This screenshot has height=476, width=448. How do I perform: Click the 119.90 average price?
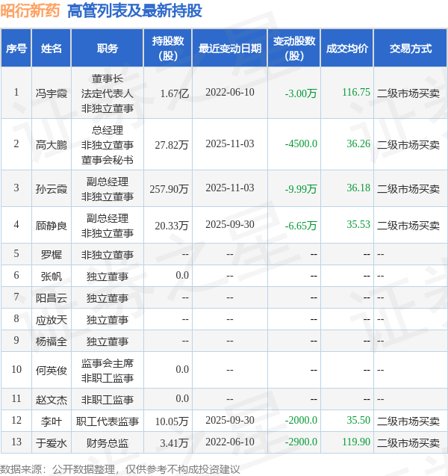(x=356, y=442)
